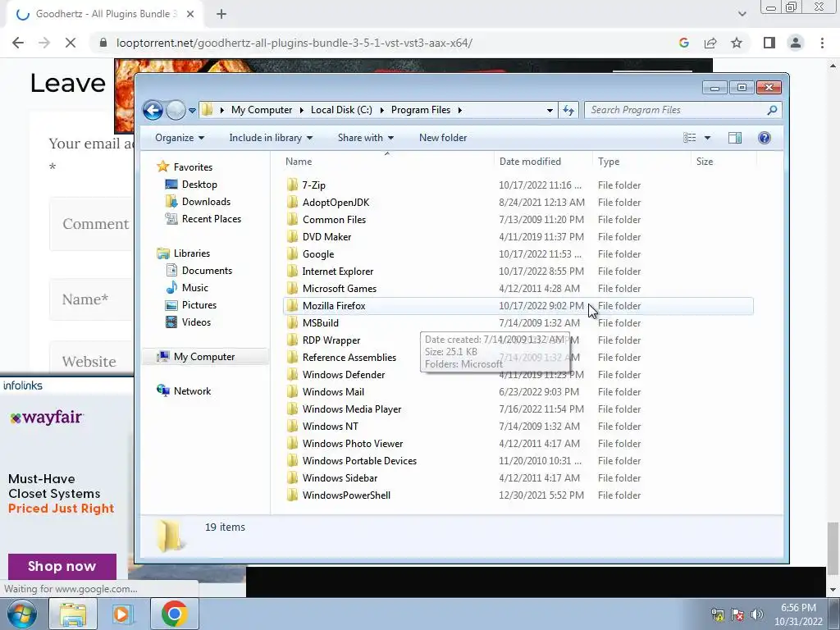The image size is (840, 630).
Task: Click the Change your view icon
Action: 689,138
